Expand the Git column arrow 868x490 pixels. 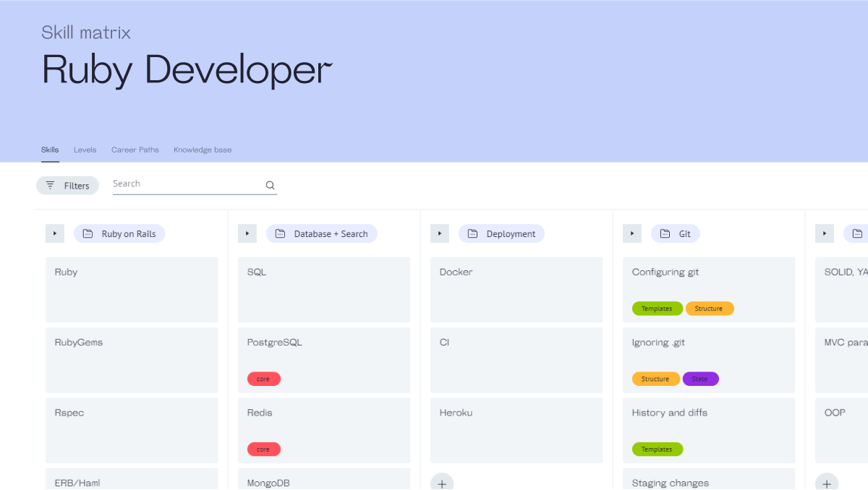coord(632,233)
